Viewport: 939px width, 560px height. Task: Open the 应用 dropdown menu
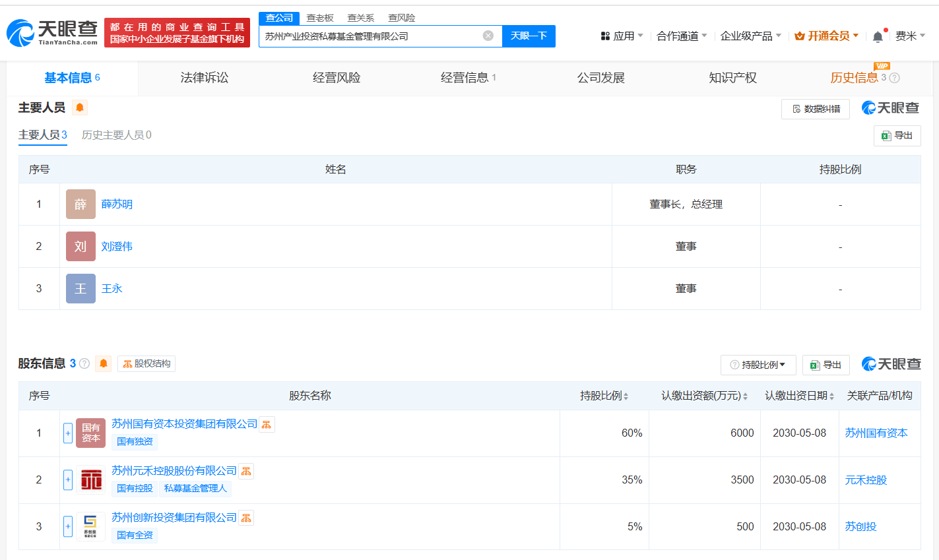pos(622,36)
